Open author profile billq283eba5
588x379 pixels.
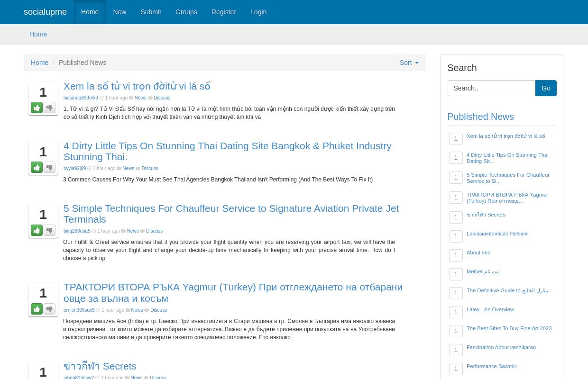pyautogui.click(x=77, y=231)
